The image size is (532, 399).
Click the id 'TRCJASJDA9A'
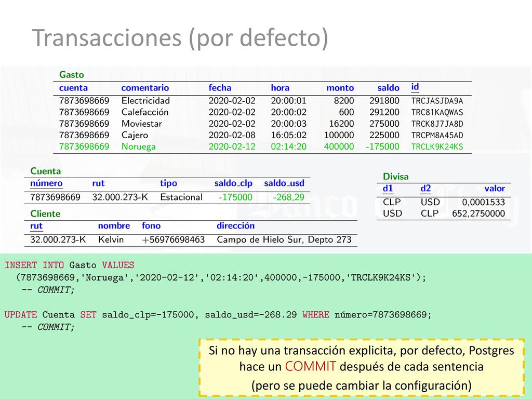pyautogui.click(x=437, y=101)
